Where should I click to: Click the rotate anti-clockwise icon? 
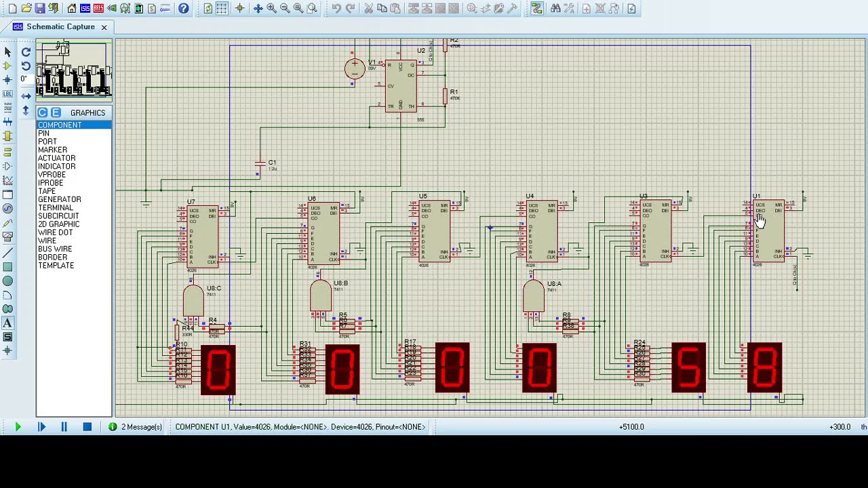point(26,66)
